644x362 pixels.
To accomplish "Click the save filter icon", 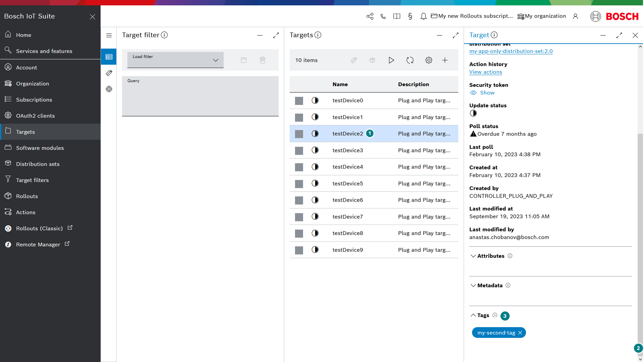I will point(244,60).
